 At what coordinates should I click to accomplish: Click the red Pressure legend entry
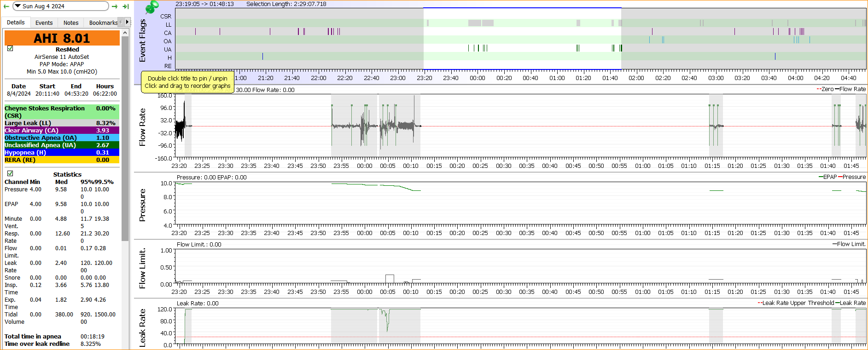[852, 177]
